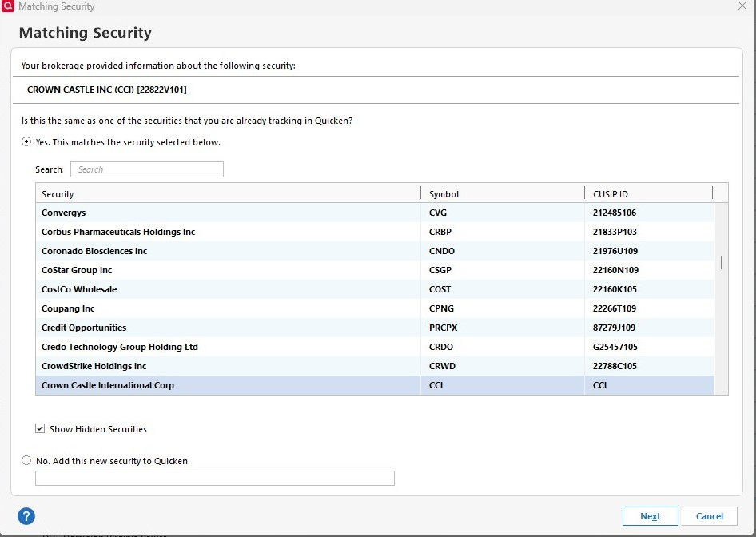Click the security Search field
This screenshot has height=537, width=756.
(x=147, y=169)
